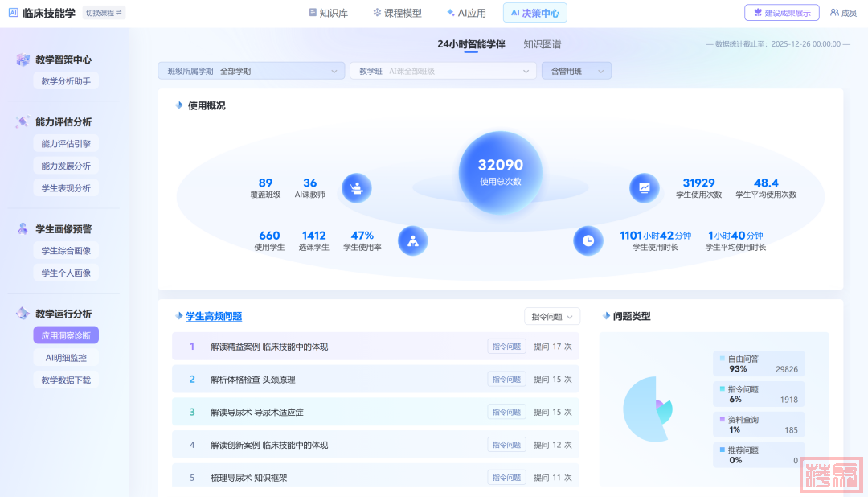Toggle 资料查询 legend item in chart

pos(743,420)
